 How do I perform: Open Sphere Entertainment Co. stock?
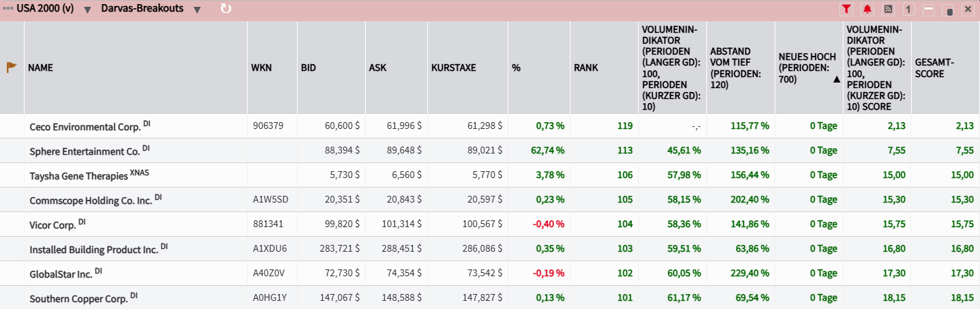tap(85, 151)
